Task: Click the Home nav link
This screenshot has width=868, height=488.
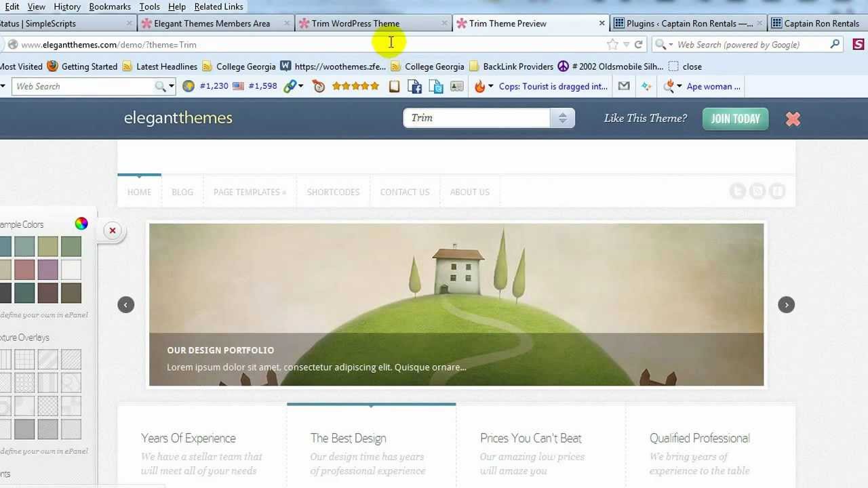Action: (139, 192)
